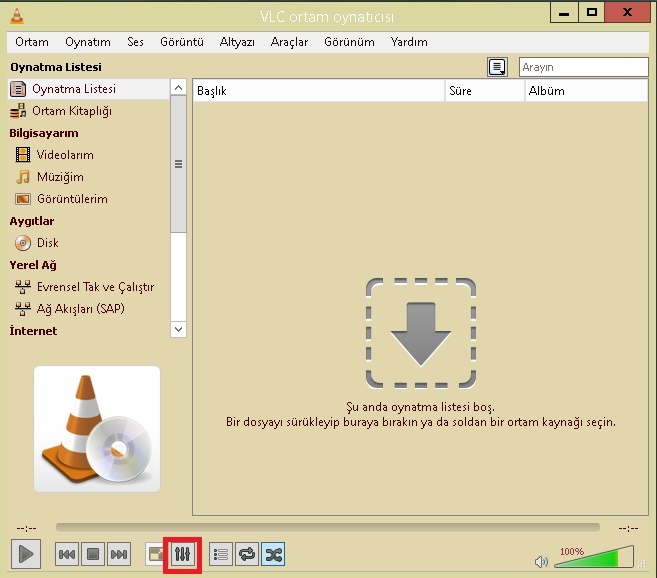Sort by Süre column header

[485, 91]
